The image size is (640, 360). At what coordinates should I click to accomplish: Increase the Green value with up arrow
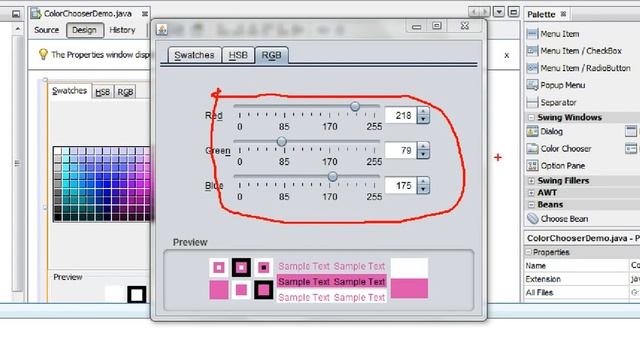coord(423,146)
